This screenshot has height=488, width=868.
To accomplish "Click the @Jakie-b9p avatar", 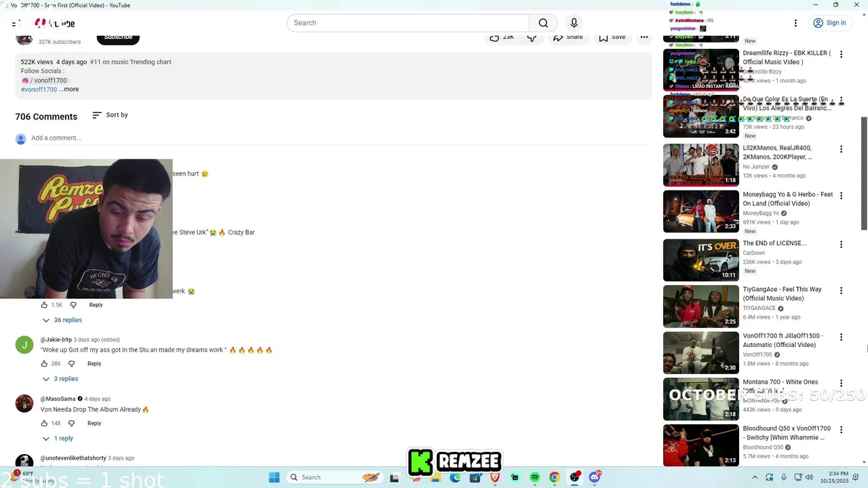I will [24, 345].
